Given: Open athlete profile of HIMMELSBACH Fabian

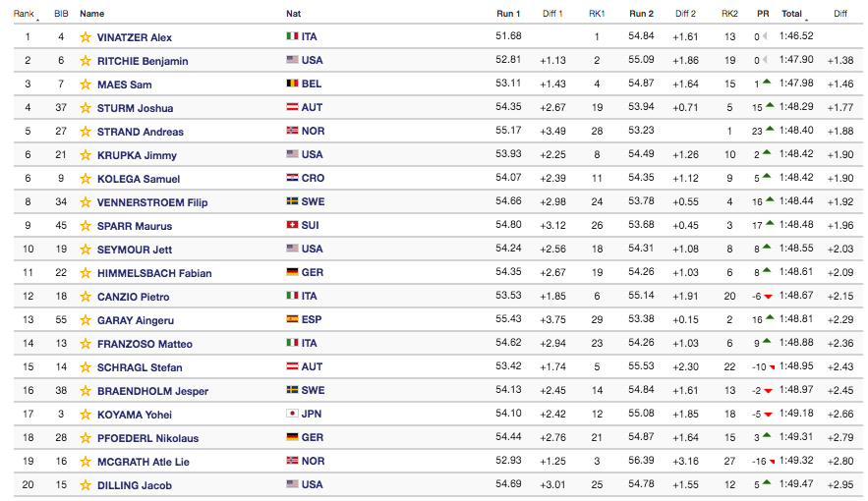Looking at the screenshot, I should (154, 273).
